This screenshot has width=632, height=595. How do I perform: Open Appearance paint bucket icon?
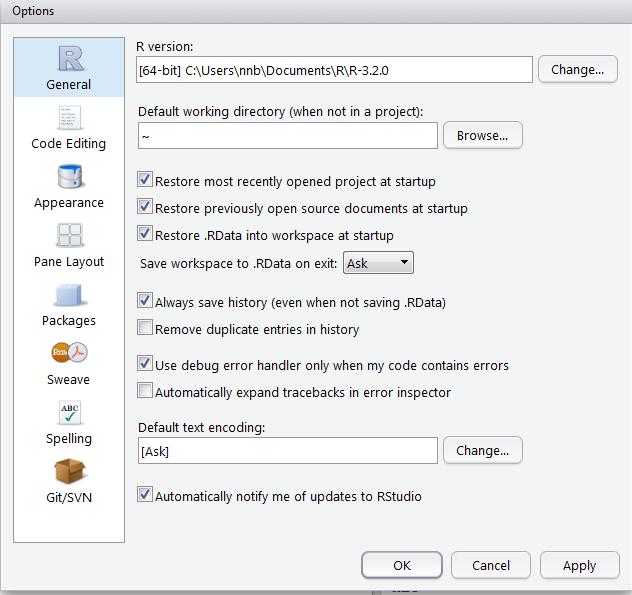pos(68,177)
